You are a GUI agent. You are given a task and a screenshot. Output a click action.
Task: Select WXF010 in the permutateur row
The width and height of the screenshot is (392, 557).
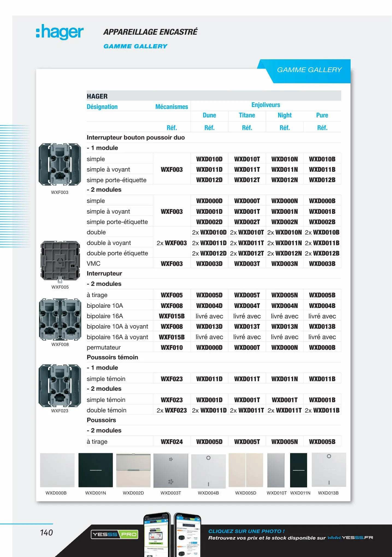click(x=172, y=348)
